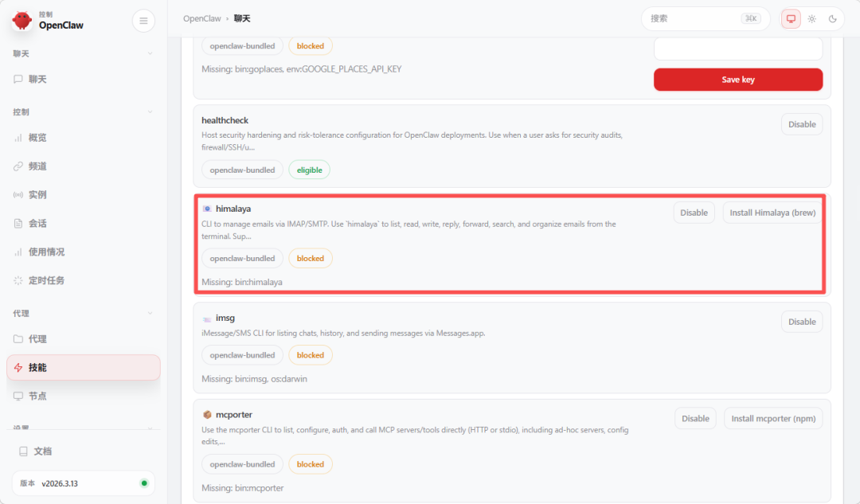Disable the himalaya skill
Viewport: 860px width, 504px height.
point(694,213)
